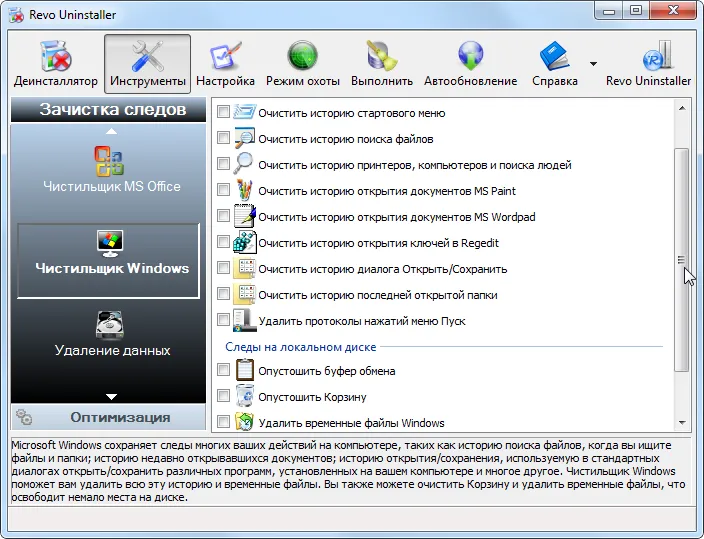This screenshot has height=539, width=704.
Task: Check the MS Paint document history box
Action: tap(223, 190)
